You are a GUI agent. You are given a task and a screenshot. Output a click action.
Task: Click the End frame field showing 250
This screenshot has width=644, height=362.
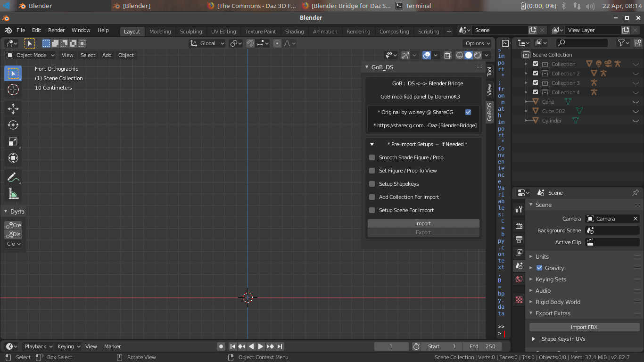pos(482,346)
